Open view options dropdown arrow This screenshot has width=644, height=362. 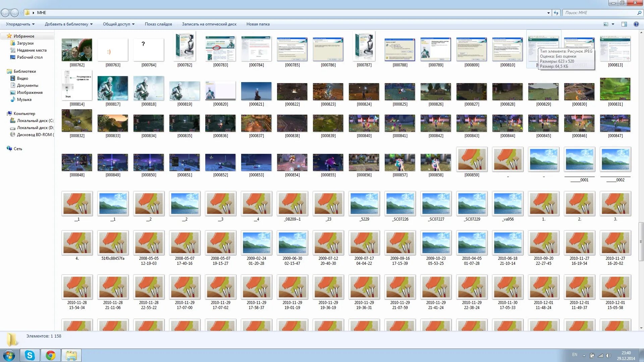pyautogui.click(x=613, y=24)
